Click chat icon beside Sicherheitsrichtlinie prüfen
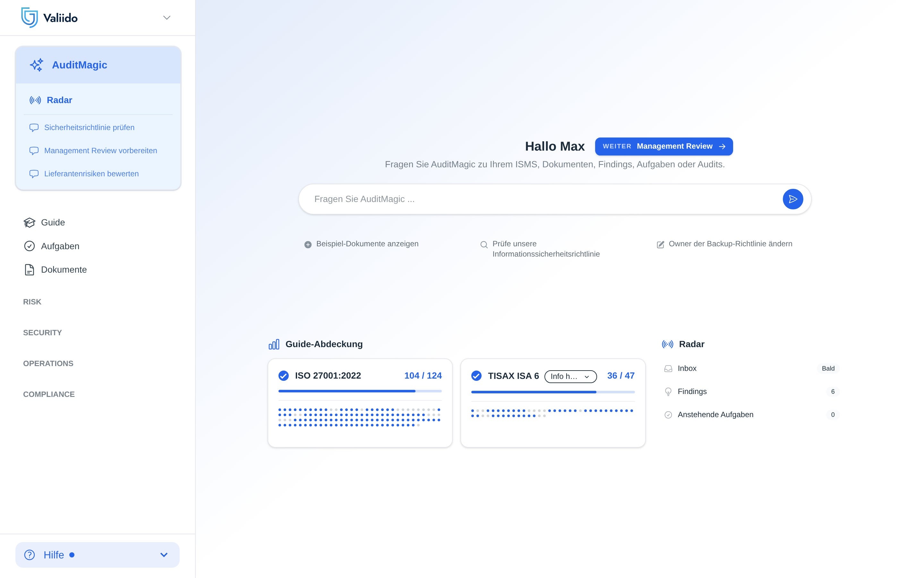 click(34, 128)
